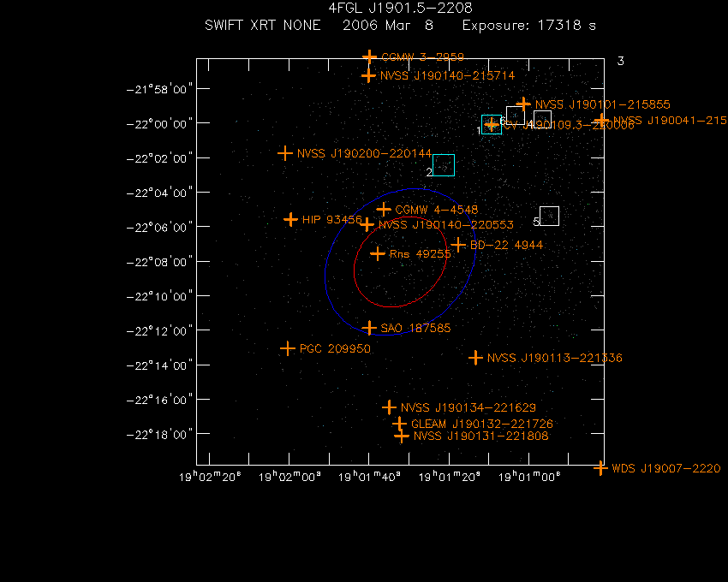Screen dimensions: 728x582
Task: Click the NVSS J190200-220144 cross marker
Action: (x=285, y=153)
